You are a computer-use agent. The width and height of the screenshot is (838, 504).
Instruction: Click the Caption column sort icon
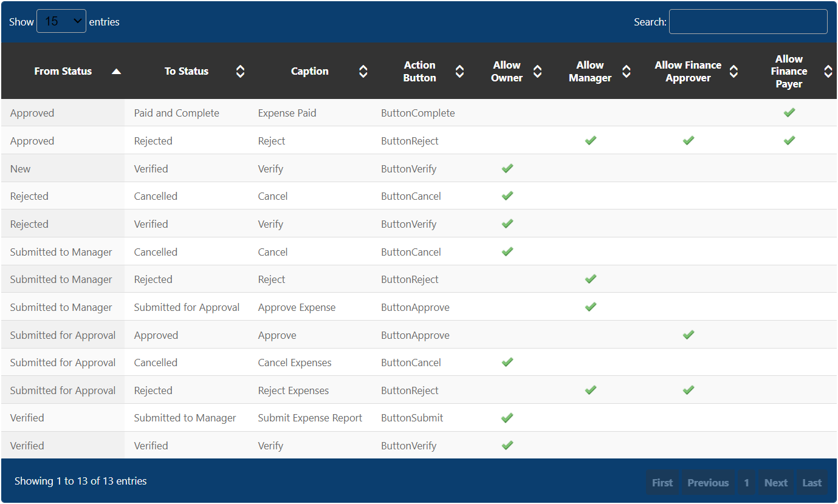(363, 72)
